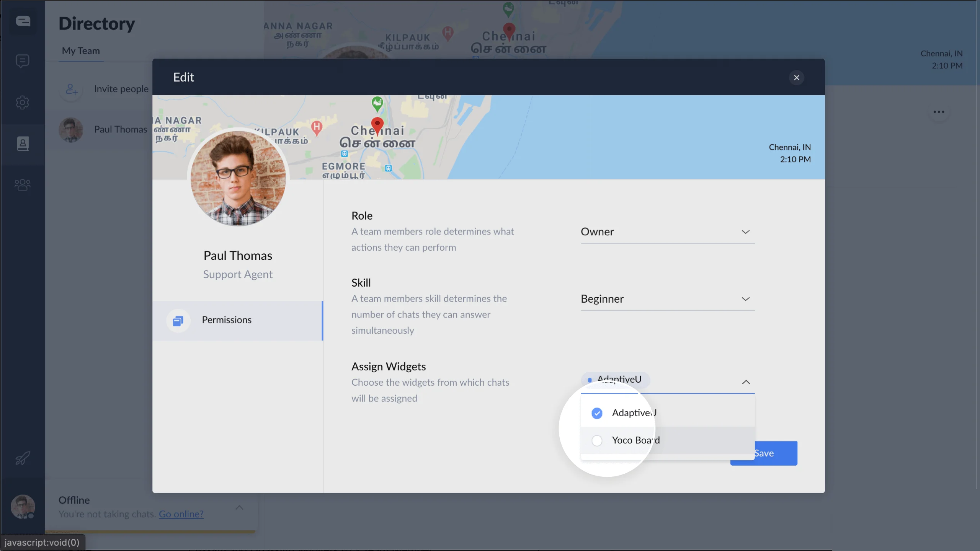Select the directory contacts icon in sidebar
This screenshot has height=551, width=980.
pos(23,143)
